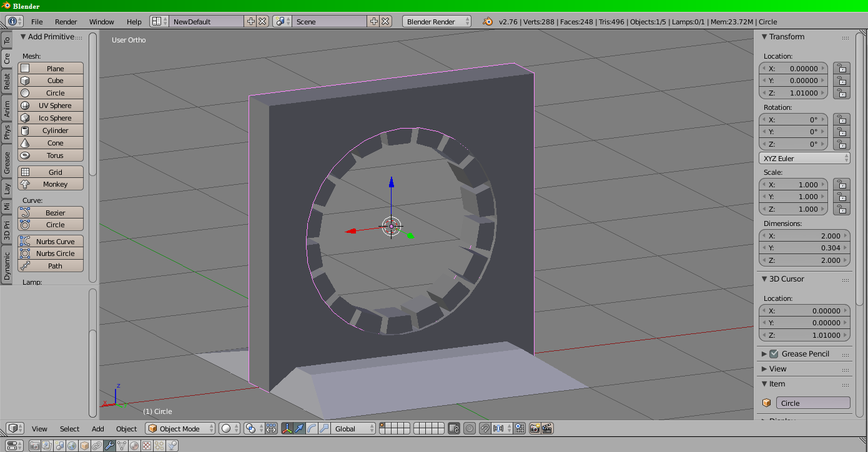This screenshot has width=868, height=452.
Task: Open the Window menu
Action: pyautogui.click(x=102, y=21)
